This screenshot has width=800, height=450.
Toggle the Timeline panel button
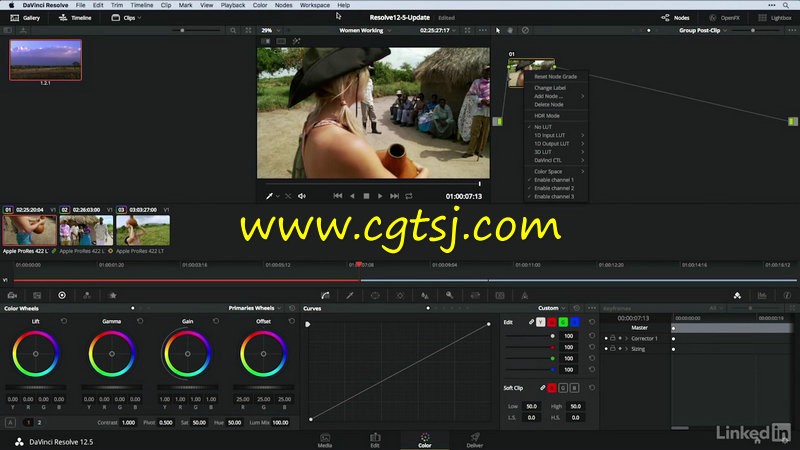[x=75, y=18]
